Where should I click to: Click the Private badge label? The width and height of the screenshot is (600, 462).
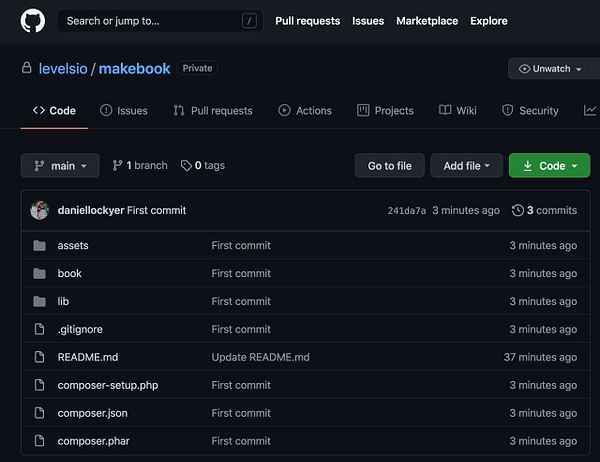(197, 68)
